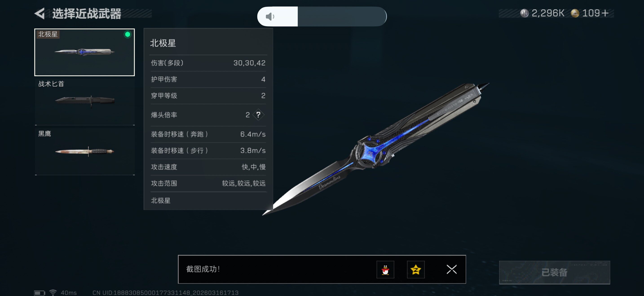Click the 伤害(多段) damage stat row
The image size is (644, 296).
[x=208, y=63]
